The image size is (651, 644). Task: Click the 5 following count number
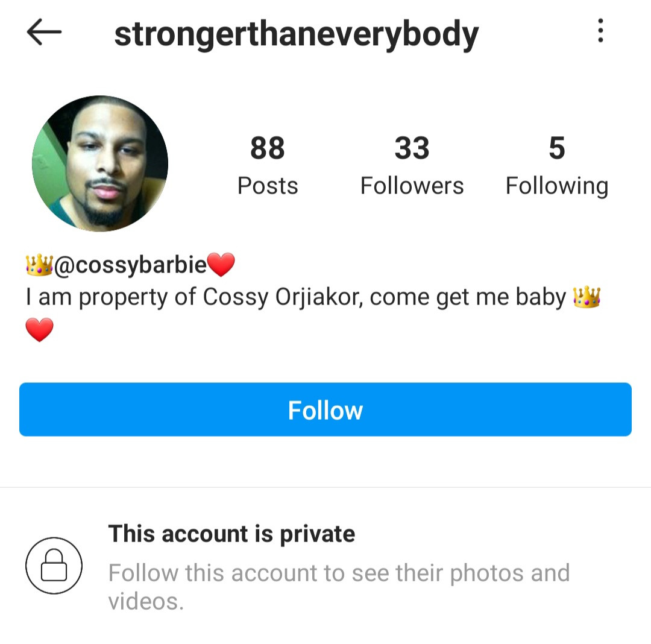tap(557, 148)
